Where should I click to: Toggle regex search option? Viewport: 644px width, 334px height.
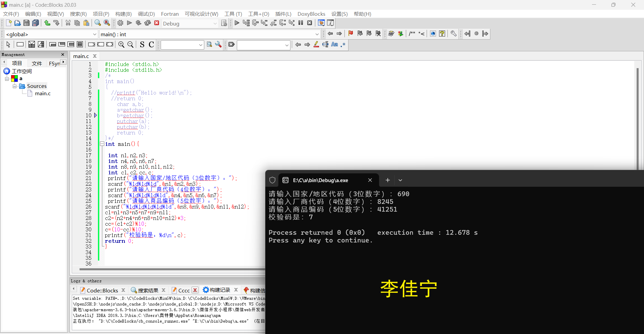tap(343, 45)
